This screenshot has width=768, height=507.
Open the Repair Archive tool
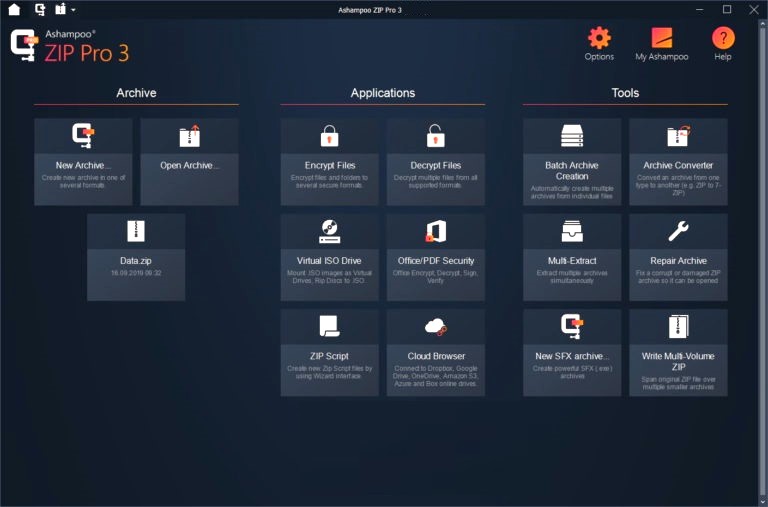point(678,257)
